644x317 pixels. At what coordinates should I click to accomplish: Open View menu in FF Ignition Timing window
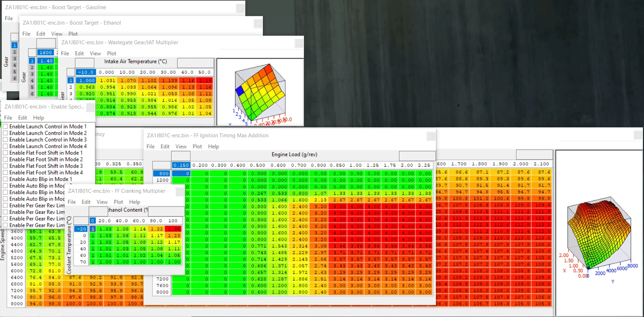pos(181,146)
